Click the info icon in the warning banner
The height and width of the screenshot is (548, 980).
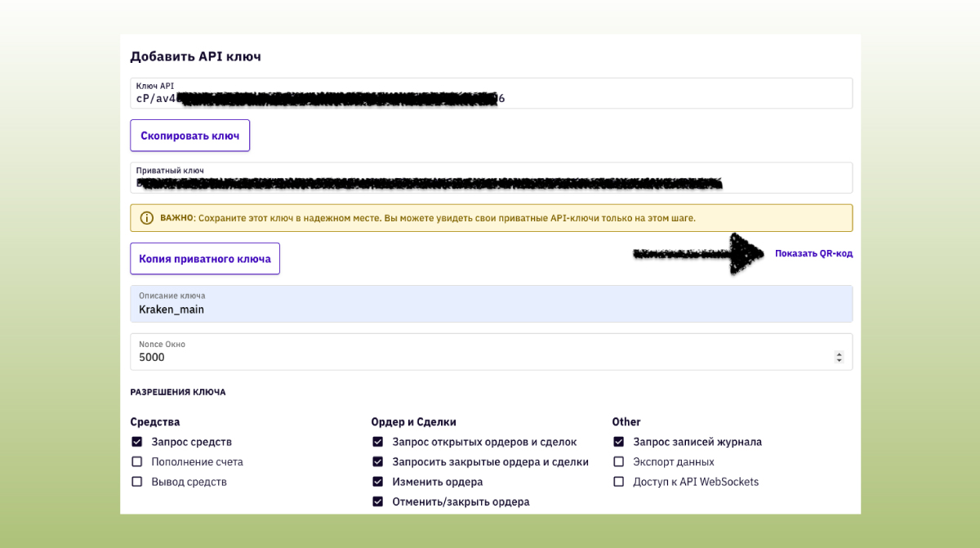[x=147, y=218]
